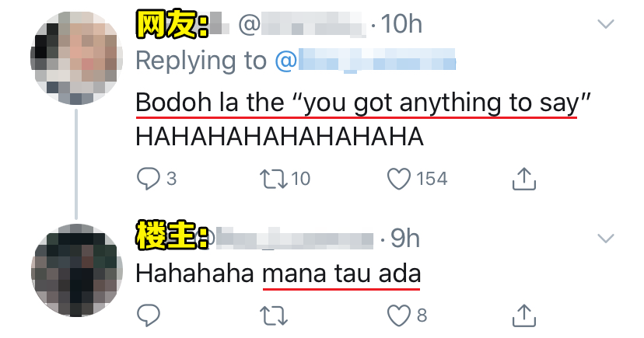This screenshot has height=338, width=644.
Task: Open the second commenter's profile picture
Action: point(76,270)
